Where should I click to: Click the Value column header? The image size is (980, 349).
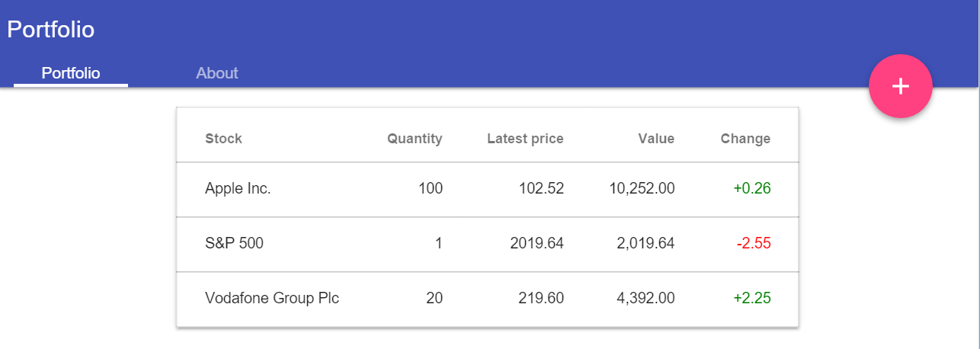pos(656,139)
